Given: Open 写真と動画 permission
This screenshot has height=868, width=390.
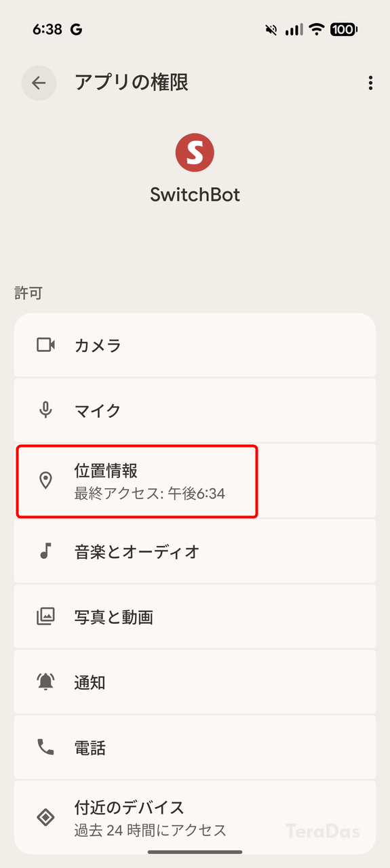Looking at the screenshot, I should [195, 617].
